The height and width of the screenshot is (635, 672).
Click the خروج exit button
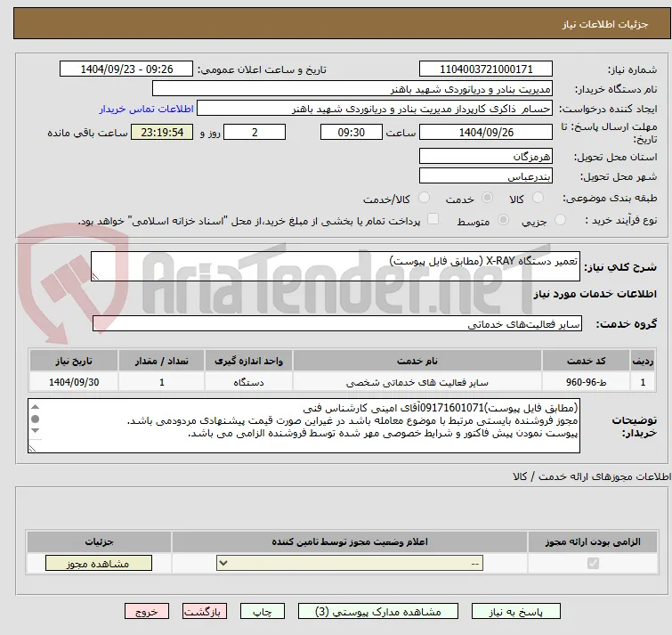[x=147, y=612]
